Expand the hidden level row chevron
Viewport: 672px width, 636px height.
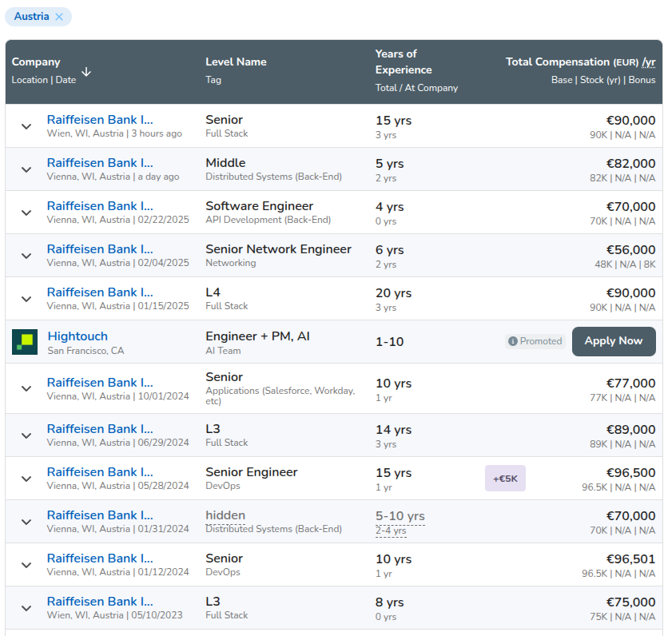pyautogui.click(x=26, y=522)
